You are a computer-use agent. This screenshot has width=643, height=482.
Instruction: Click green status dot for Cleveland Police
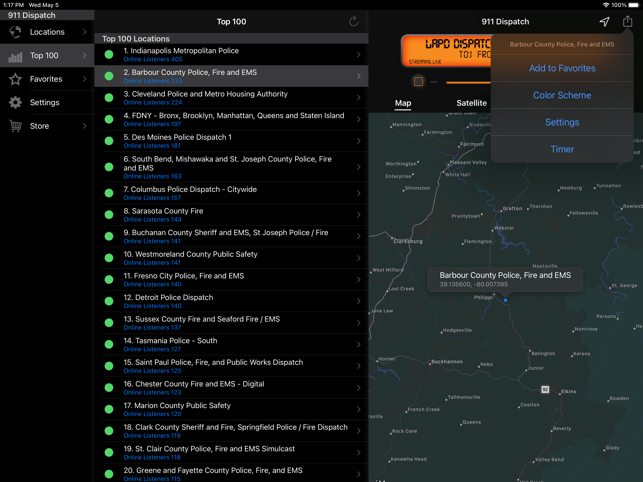(x=109, y=98)
